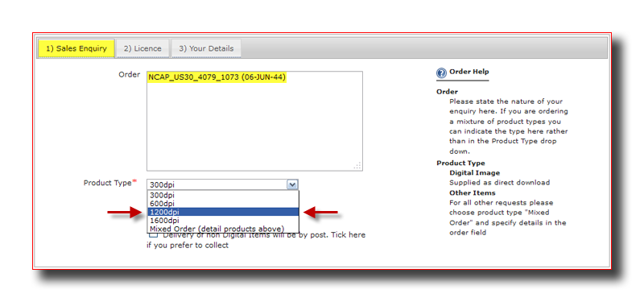Image resolution: width=644 pixels, height=302 pixels.
Task: Click the Order Help heading
Action: coord(469,72)
